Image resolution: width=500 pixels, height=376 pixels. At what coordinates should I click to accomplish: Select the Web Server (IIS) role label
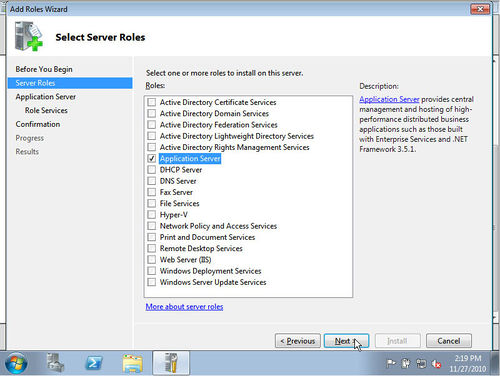click(185, 260)
